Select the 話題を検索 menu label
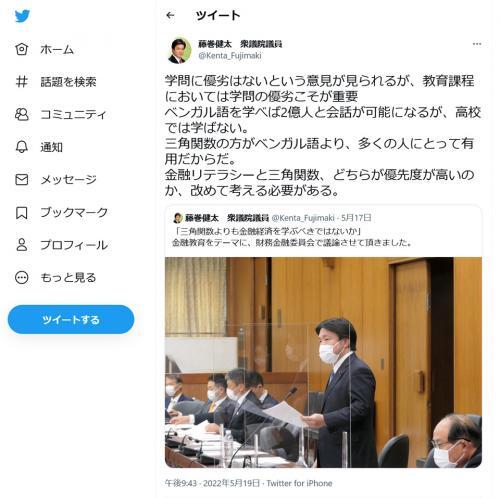The width and height of the screenshot is (500, 498). [x=68, y=82]
